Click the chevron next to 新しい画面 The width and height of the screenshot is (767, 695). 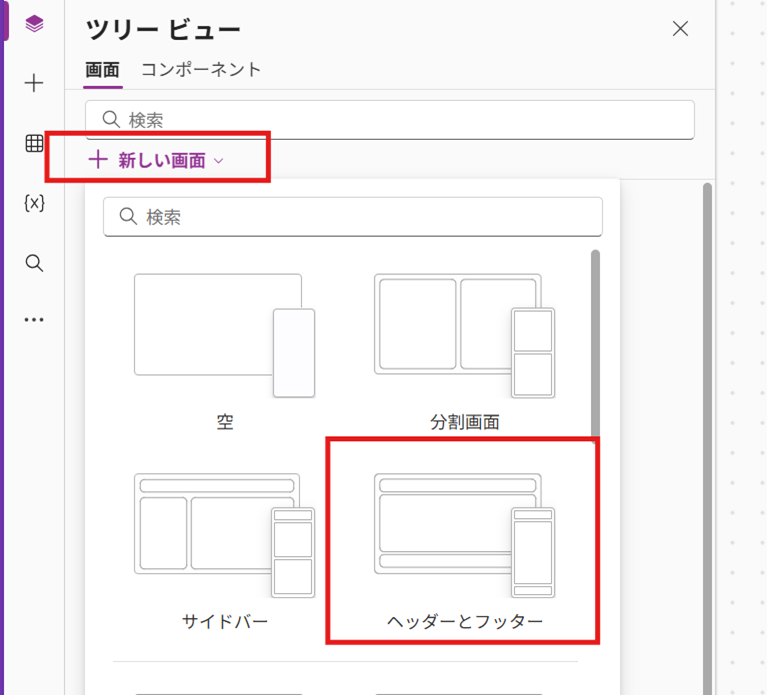tap(219, 161)
